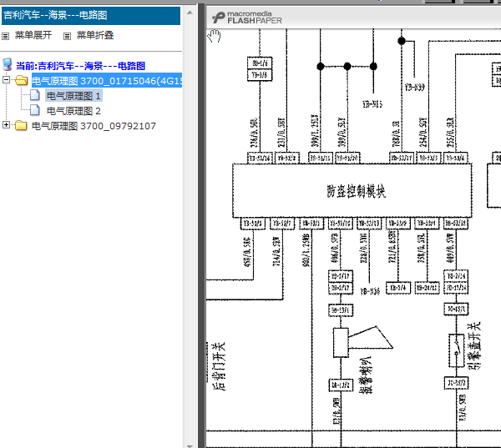
Task: Click sidebar scrollbar down arrow
Action: tap(190, 445)
